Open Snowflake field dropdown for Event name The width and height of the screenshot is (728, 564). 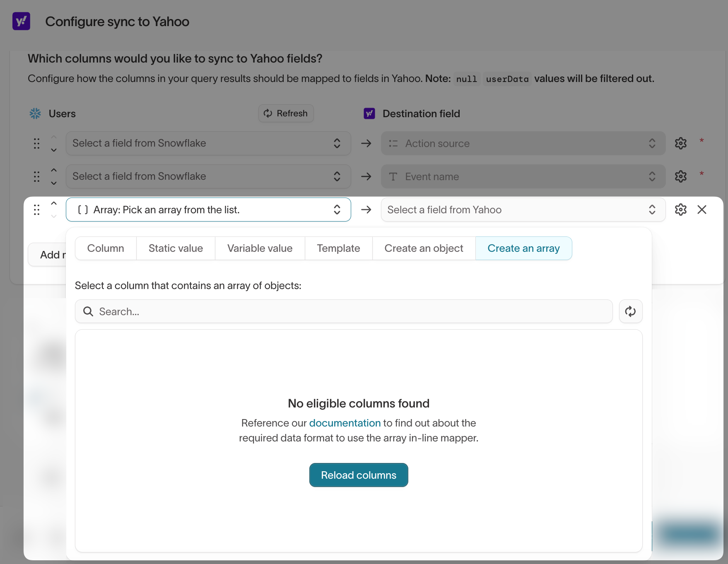click(208, 176)
